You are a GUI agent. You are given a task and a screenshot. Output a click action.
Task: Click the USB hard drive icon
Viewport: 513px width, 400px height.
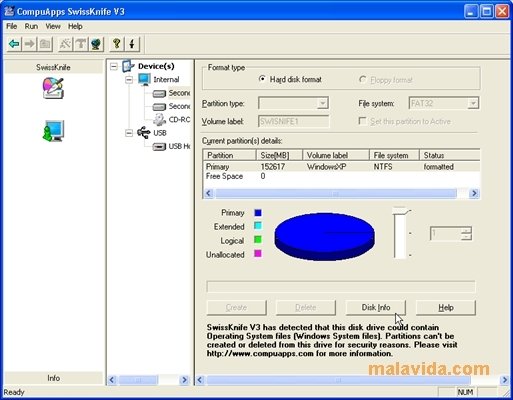[159, 147]
